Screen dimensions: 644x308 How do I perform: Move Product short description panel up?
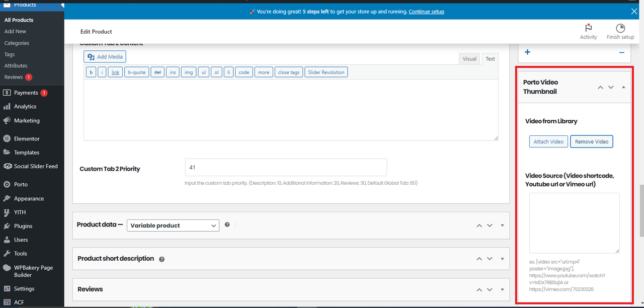[479, 259]
